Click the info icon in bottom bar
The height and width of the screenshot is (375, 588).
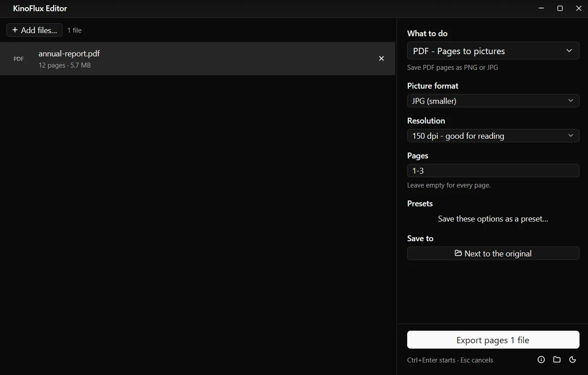(x=541, y=359)
